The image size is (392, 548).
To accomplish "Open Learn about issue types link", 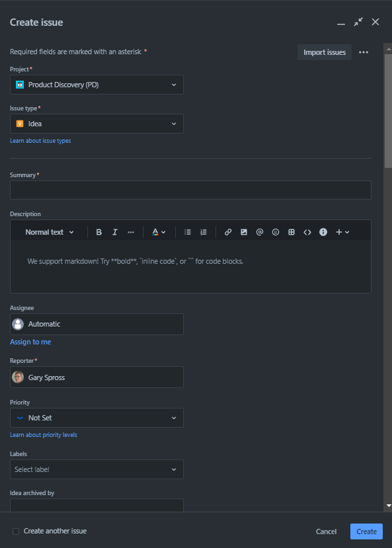I will coord(40,141).
